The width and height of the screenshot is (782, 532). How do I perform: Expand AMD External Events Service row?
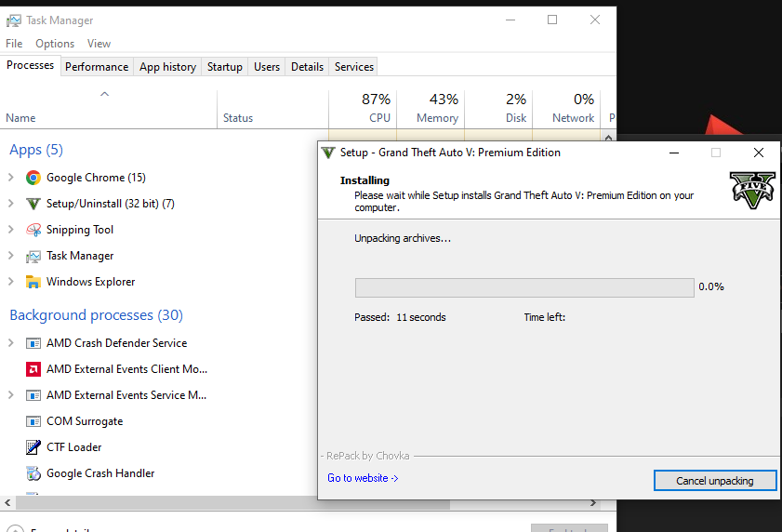tap(11, 394)
